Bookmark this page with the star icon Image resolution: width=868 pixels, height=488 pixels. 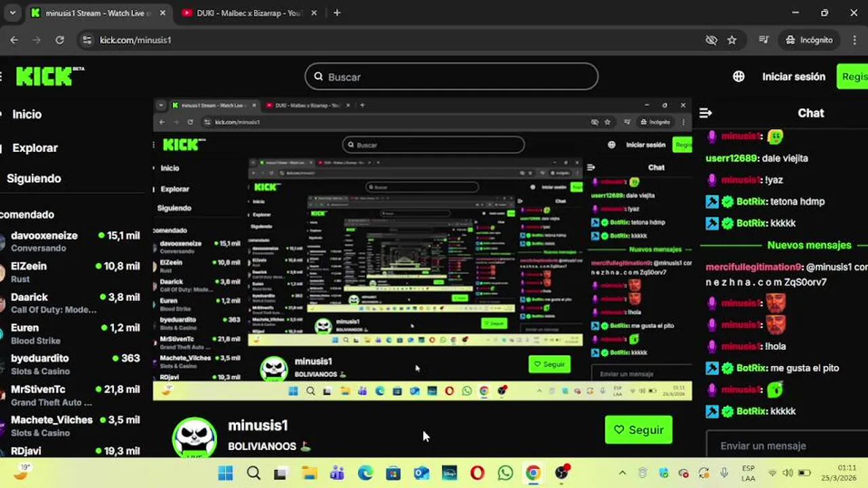[732, 40]
